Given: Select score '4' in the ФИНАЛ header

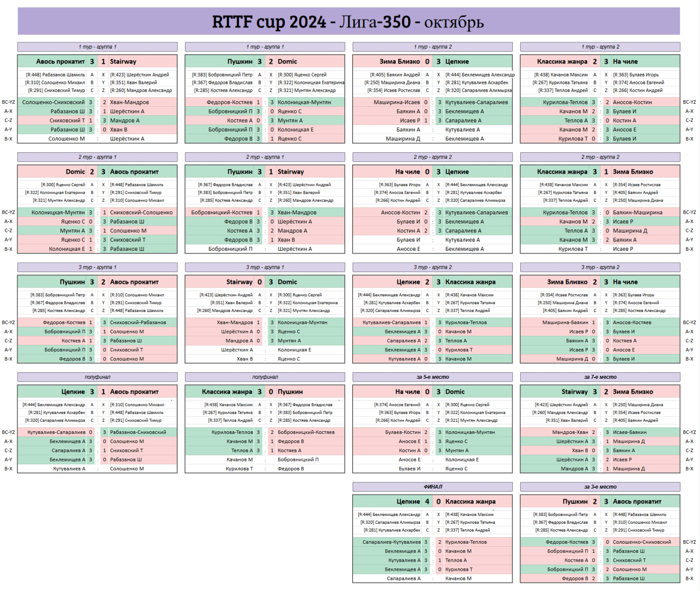Looking at the screenshot, I should tap(427, 502).
